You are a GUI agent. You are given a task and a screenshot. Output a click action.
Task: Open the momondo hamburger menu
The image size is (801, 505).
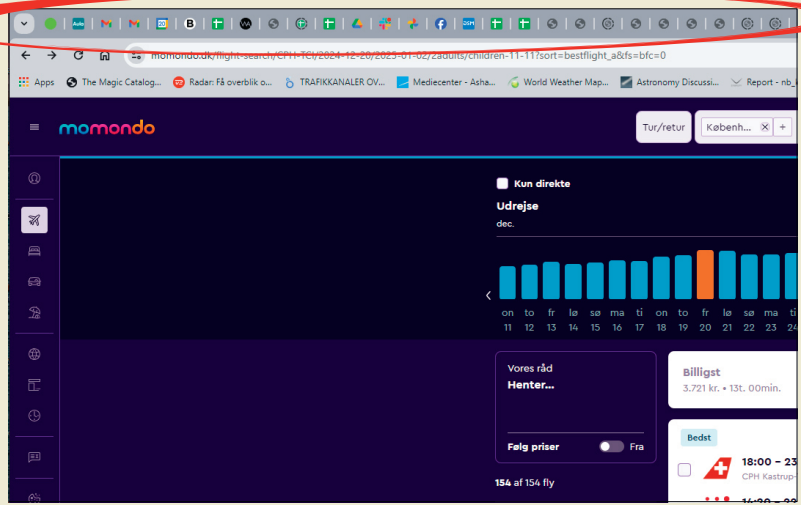[34, 128]
